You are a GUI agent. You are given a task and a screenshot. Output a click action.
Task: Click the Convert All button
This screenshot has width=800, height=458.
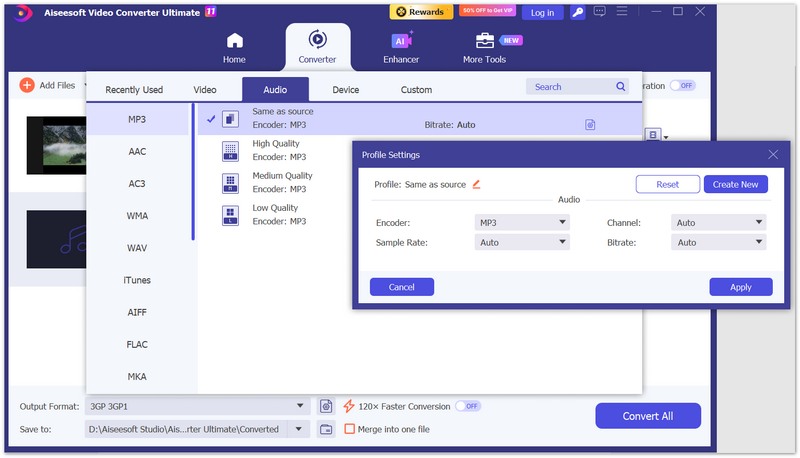tap(648, 416)
